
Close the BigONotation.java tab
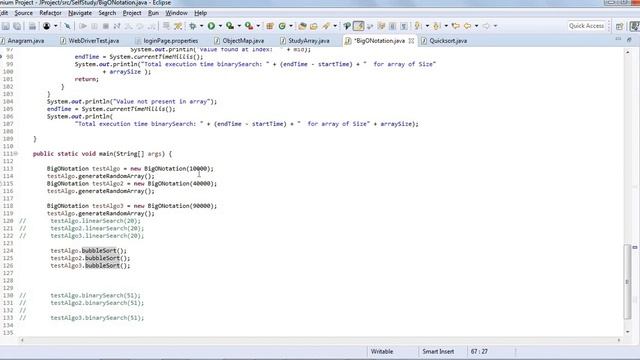tap(411, 41)
